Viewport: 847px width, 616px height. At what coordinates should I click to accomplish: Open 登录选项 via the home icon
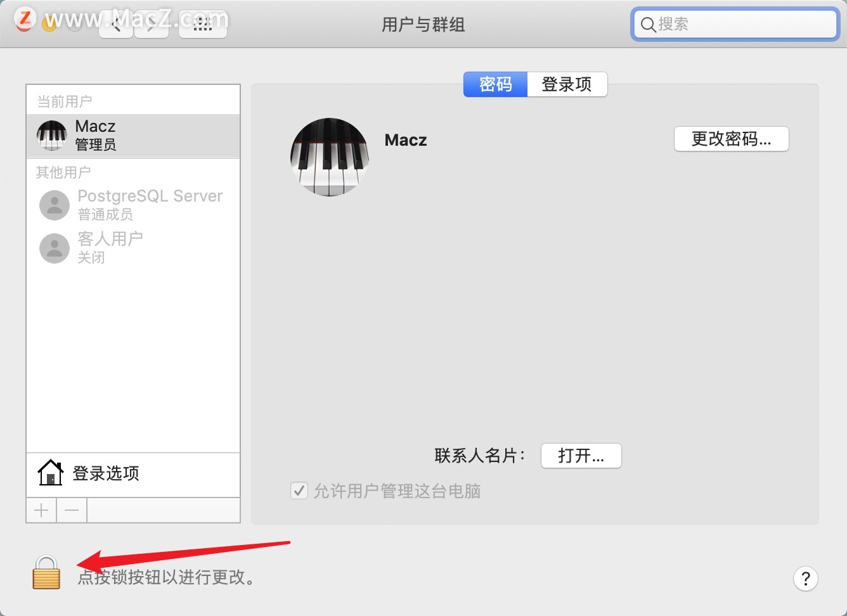51,473
